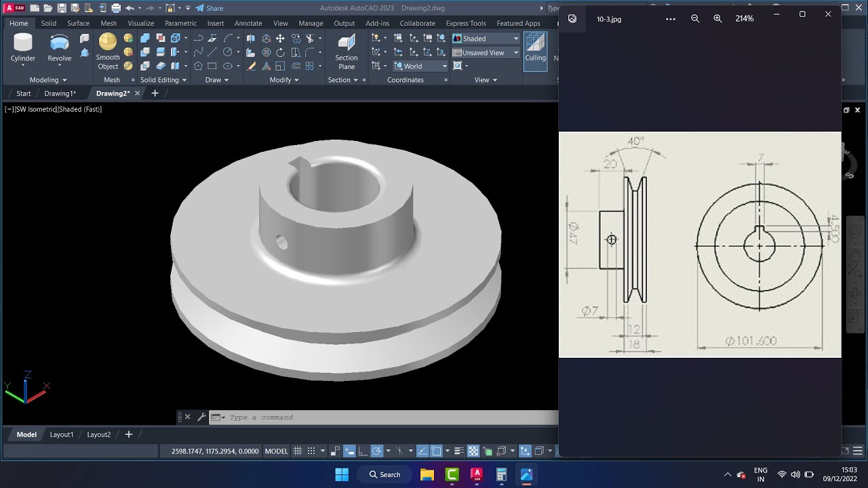Screen dimensions: 868x488
Task: Activate the Section Plane tool
Action: tap(347, 43)
